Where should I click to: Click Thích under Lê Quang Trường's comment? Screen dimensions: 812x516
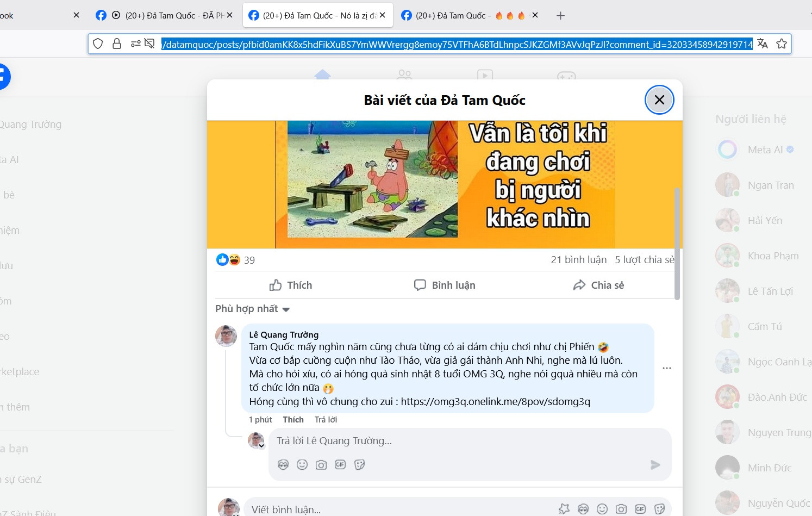point(293,420)
